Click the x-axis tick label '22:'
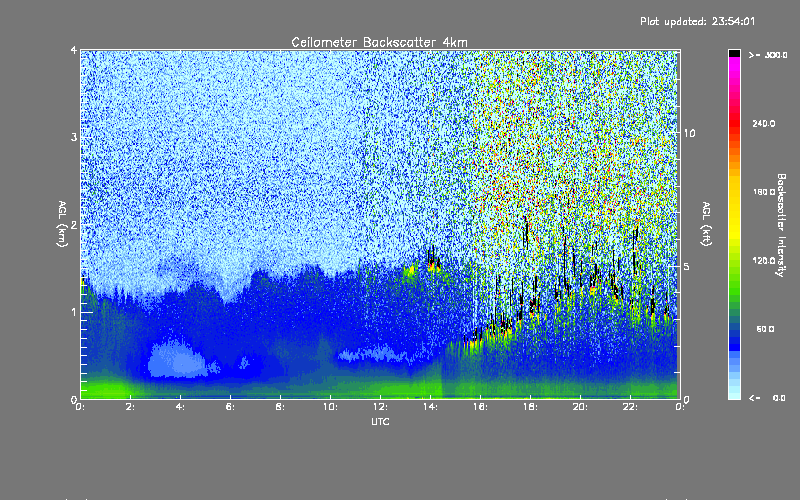Viewport: 800px width, 500px height. [631, 407]
